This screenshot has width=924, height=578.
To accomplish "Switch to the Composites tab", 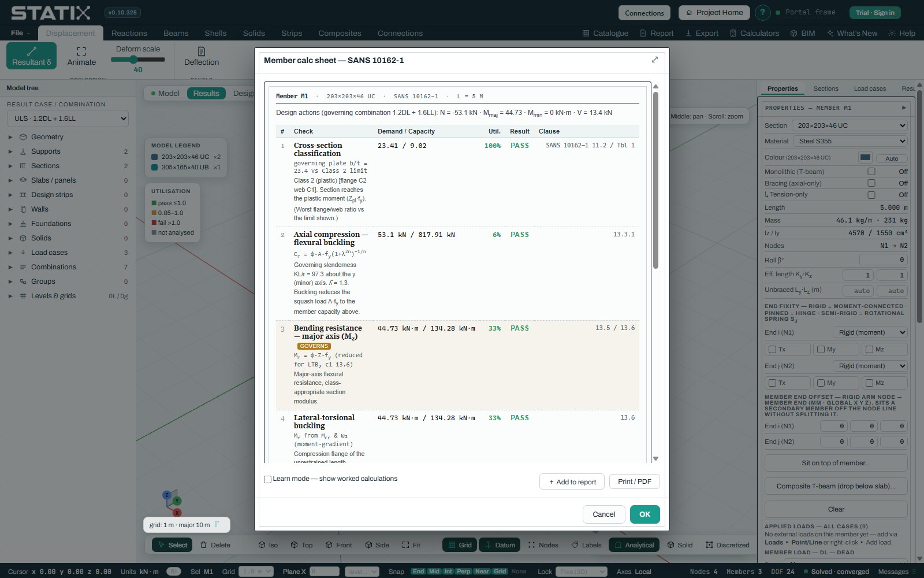I will pos(340,33).
